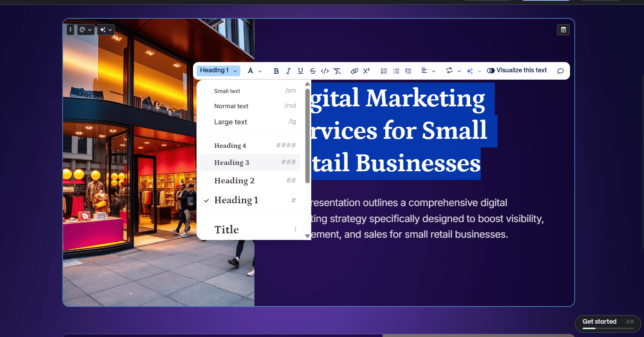The image size is (644, 337).
Task: Open the text color A icon
Action: click(251, 70)
